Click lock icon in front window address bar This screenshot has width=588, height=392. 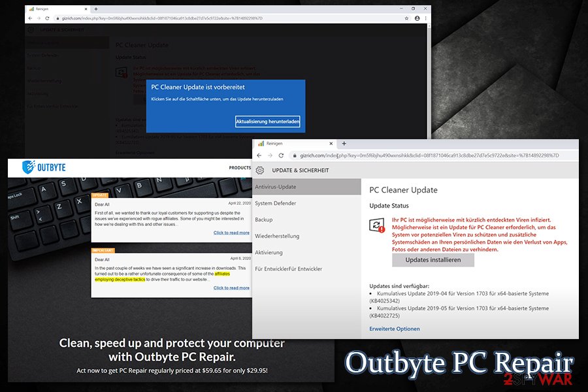click(295, 155)
